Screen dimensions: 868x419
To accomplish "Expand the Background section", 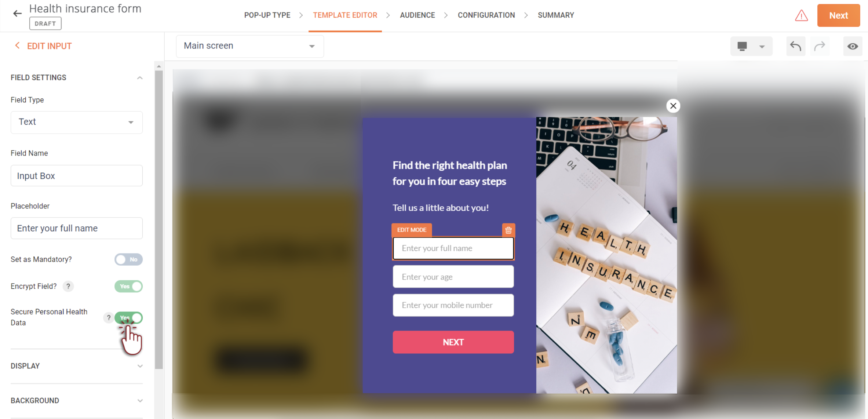I will 77,400.
